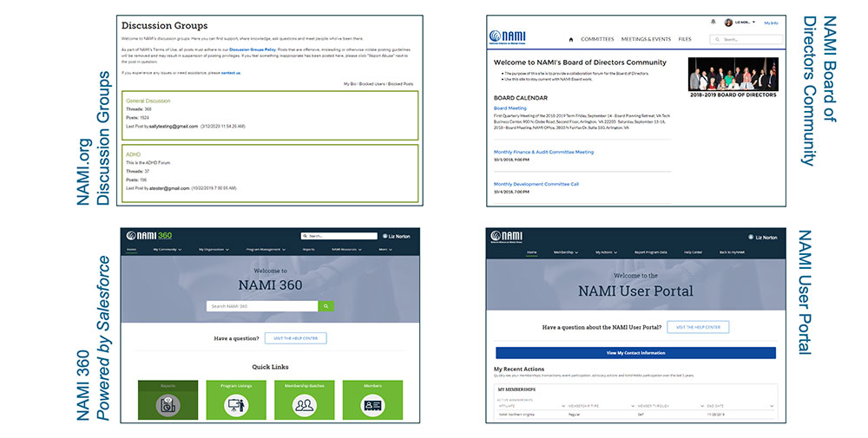Click the NAMI logo in User Portal
This screenshot has height=438, width=868.
(x=507, y=237)
